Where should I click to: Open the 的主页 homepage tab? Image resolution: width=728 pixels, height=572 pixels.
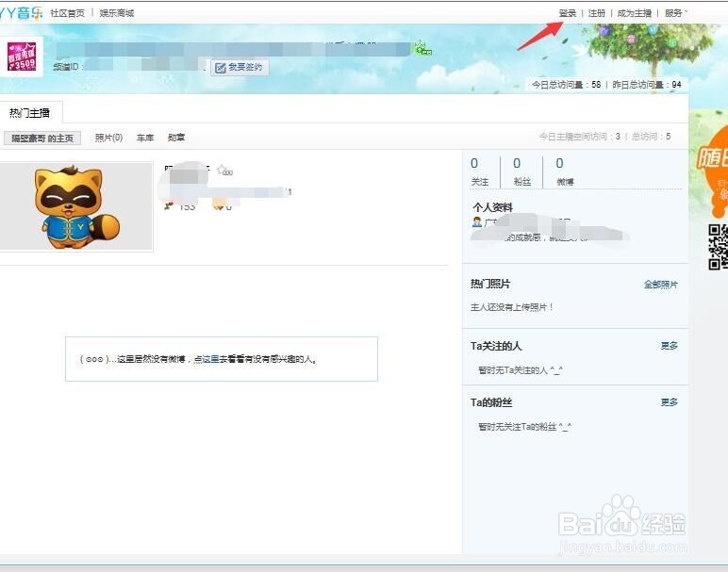pos(42,138)
